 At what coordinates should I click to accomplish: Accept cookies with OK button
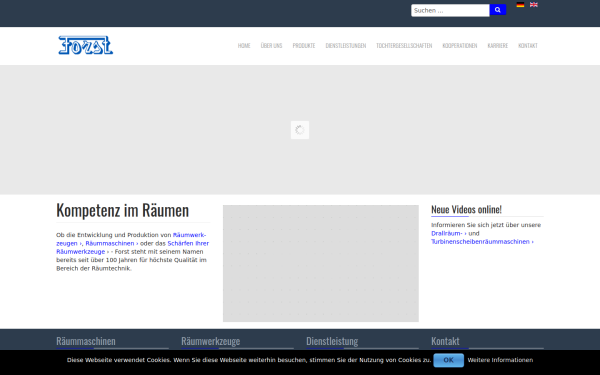coord(448,360)
